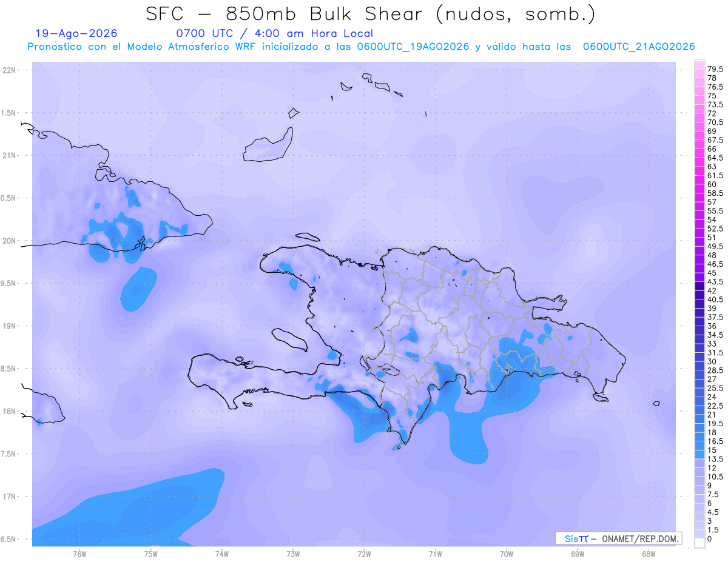Click the colorbar swatch beside value 30
The image size is (728, 562).
[699, 366]
